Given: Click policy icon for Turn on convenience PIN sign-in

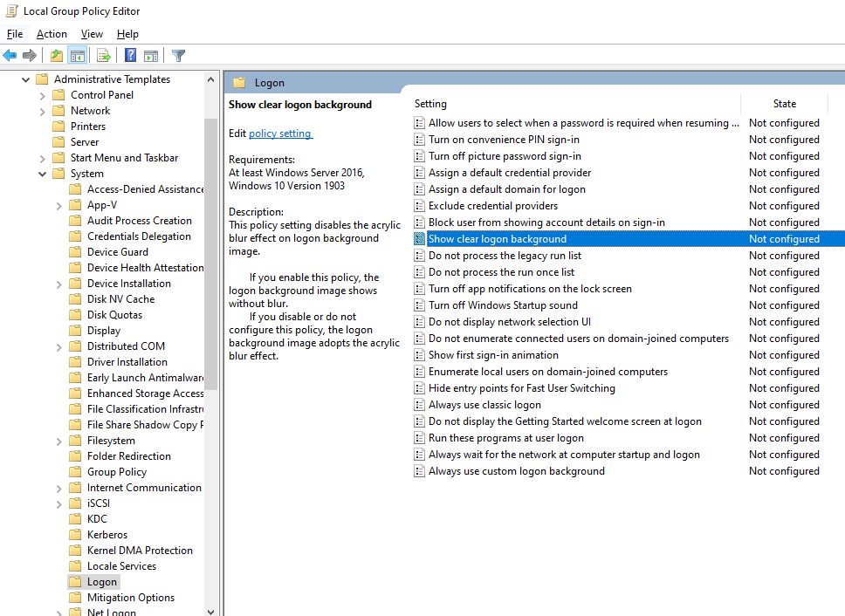Looking at the screenshot, I should [419, 140].
